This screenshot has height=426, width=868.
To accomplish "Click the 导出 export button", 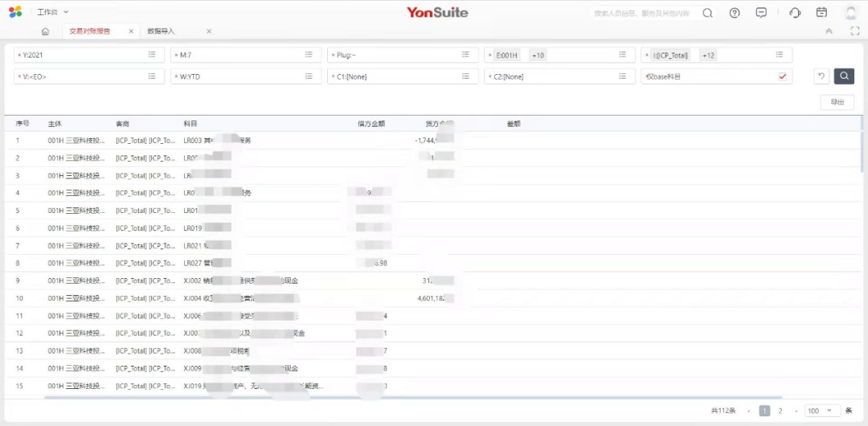I will [837, 102].
